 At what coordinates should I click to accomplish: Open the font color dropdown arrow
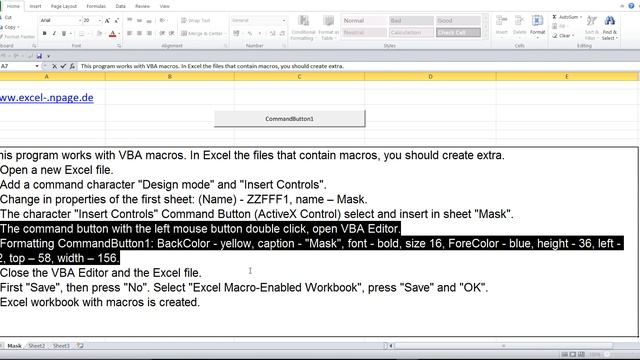(x=119, y=34)
